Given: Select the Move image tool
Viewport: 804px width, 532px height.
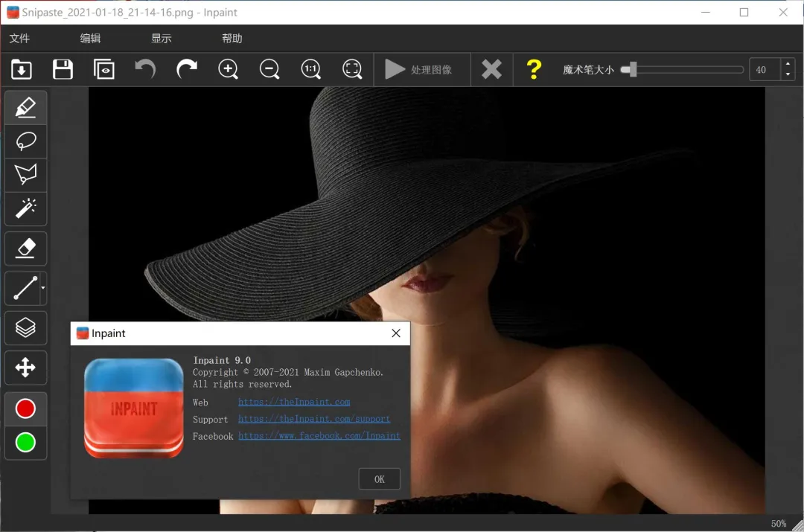Looking at the screenshot, I should point(25,367).
